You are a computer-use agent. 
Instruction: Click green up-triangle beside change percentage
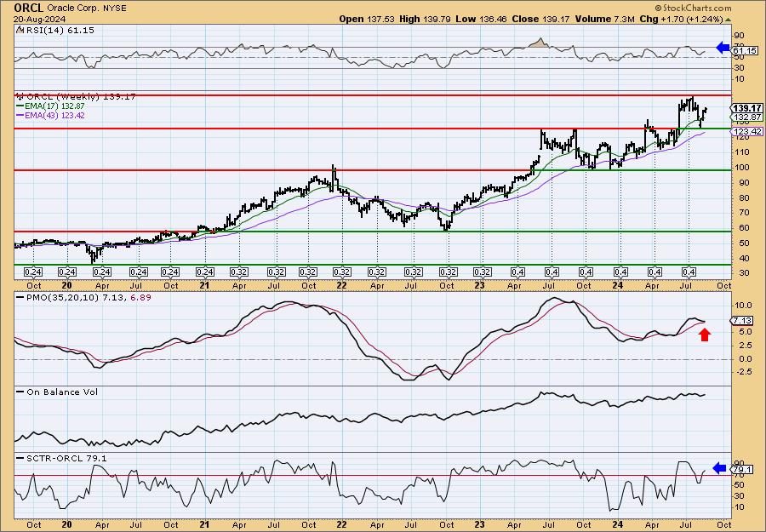pos(728,20)
